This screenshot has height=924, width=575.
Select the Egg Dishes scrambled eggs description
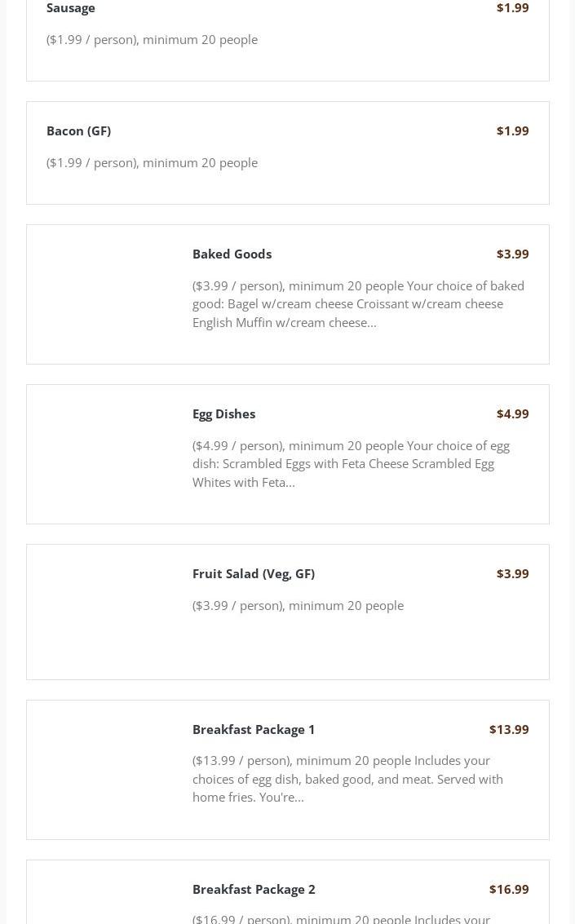point(351,463)
